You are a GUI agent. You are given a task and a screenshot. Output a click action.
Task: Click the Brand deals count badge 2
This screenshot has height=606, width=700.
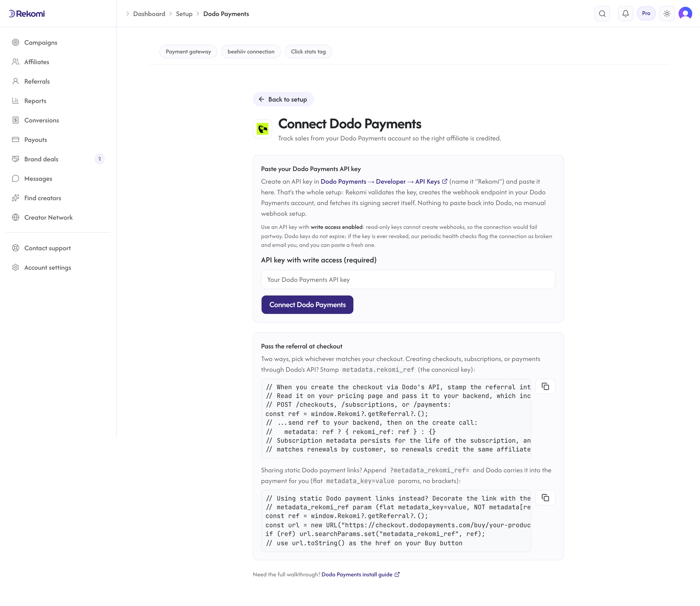[x=99, y=159]
